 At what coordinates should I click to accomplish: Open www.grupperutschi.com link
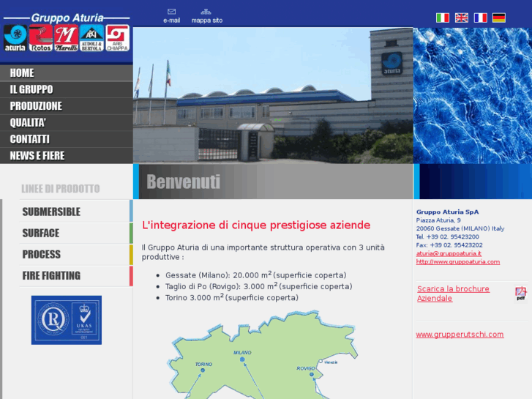[460, 335]
